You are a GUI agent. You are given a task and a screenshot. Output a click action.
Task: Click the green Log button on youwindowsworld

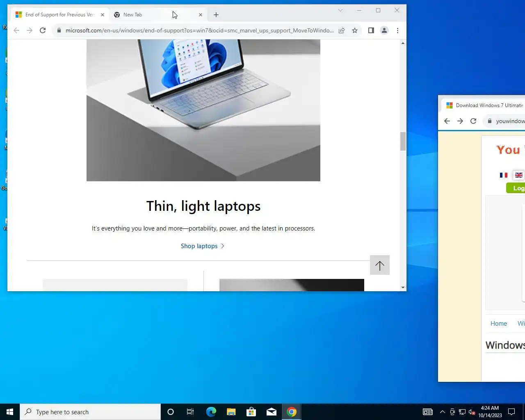point(516,188)
